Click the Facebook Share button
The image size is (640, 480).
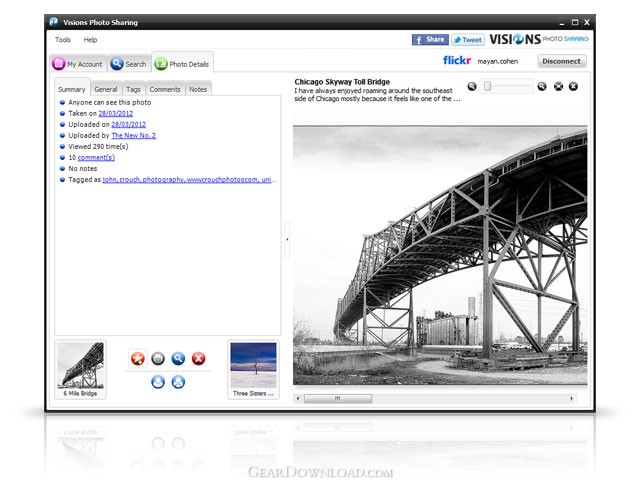[430, 40]
